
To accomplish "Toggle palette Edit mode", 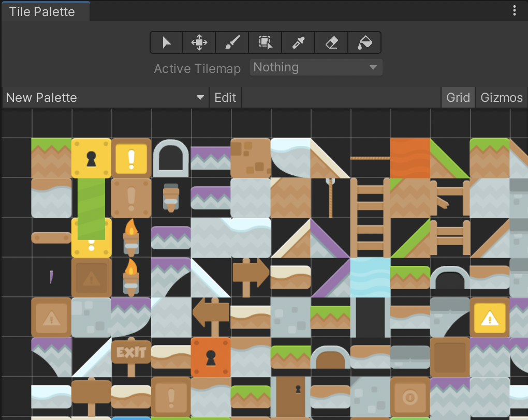I will click(x=225, y=98).
